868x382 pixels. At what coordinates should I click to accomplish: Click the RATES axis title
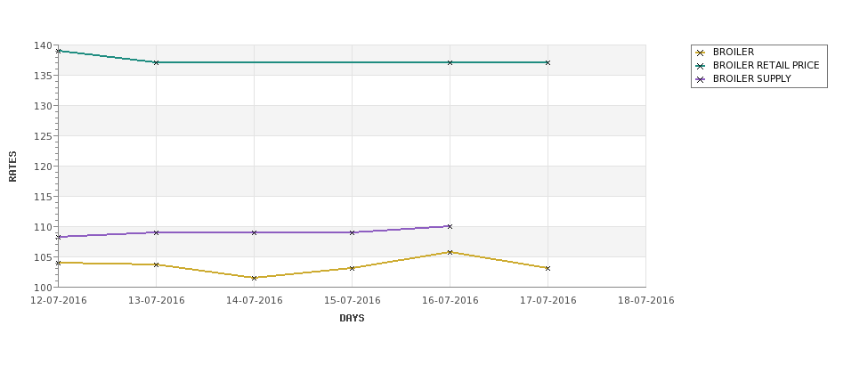point(12,167)
